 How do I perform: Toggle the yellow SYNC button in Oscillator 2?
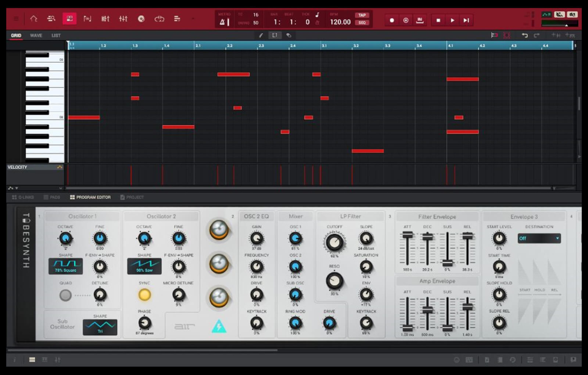[x=144, y=295]
